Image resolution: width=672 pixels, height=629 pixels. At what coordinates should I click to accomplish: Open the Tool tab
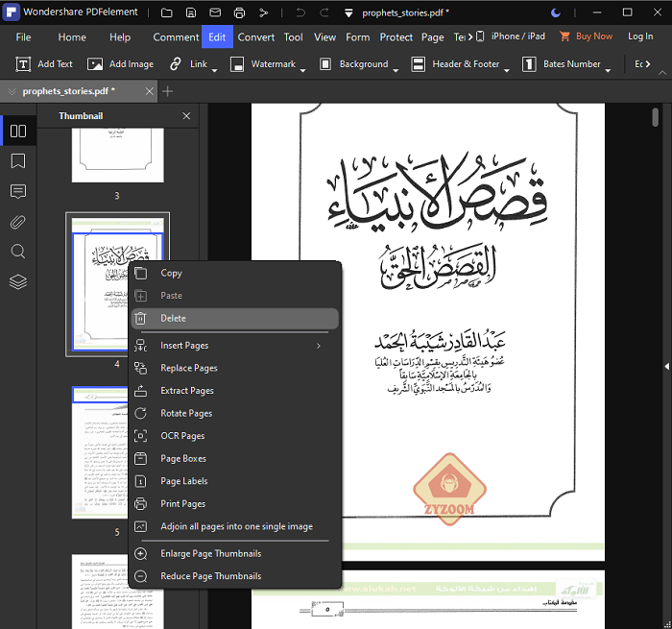294,37
